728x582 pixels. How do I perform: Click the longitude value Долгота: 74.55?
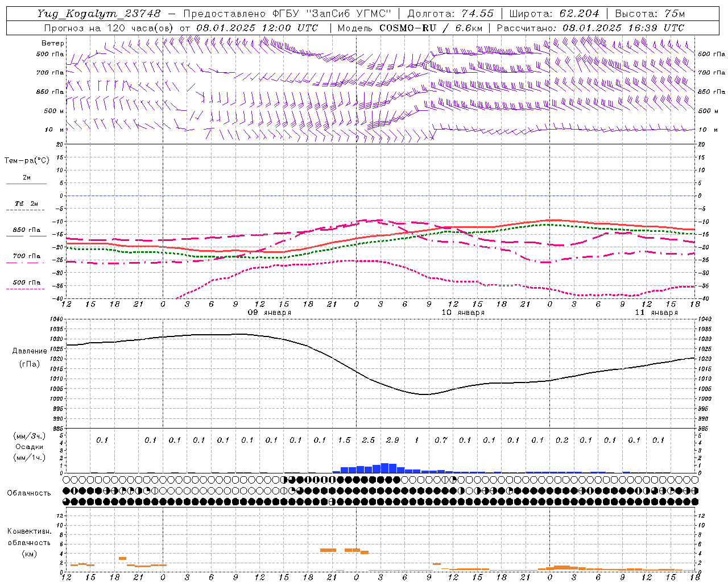(450, 14)
